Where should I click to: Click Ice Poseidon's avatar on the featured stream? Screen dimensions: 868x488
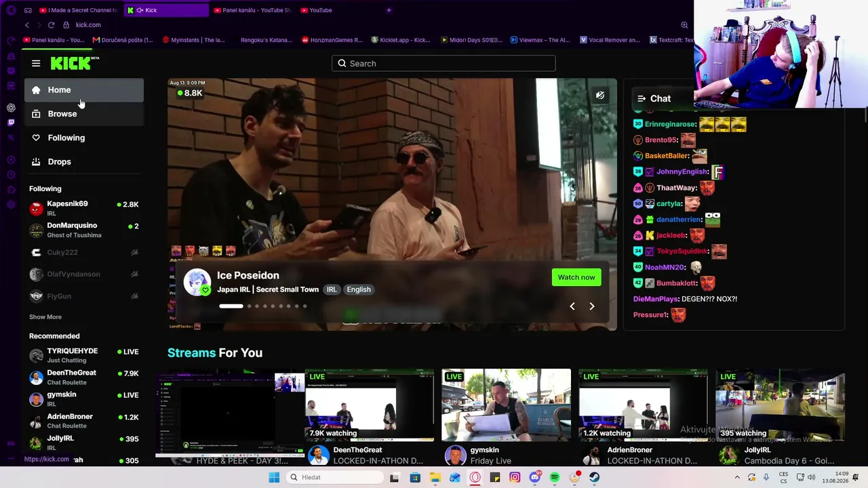[x=197, y=282]
